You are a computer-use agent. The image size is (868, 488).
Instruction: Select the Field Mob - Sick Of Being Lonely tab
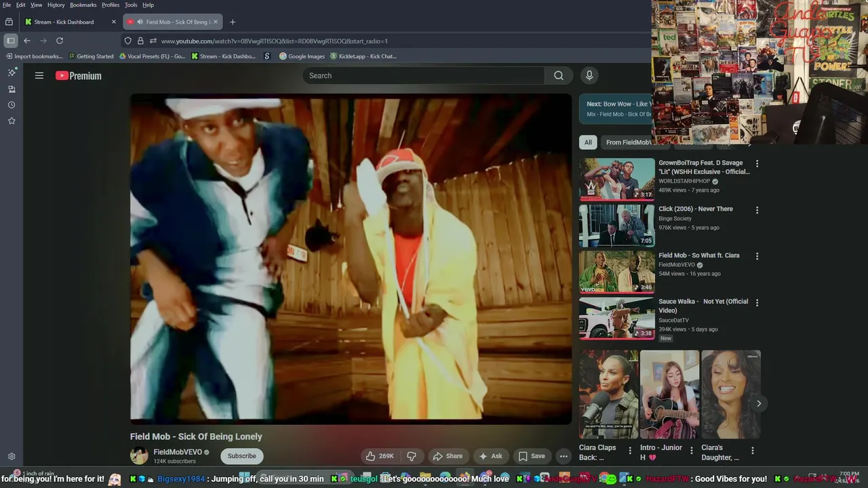(178, 22)
